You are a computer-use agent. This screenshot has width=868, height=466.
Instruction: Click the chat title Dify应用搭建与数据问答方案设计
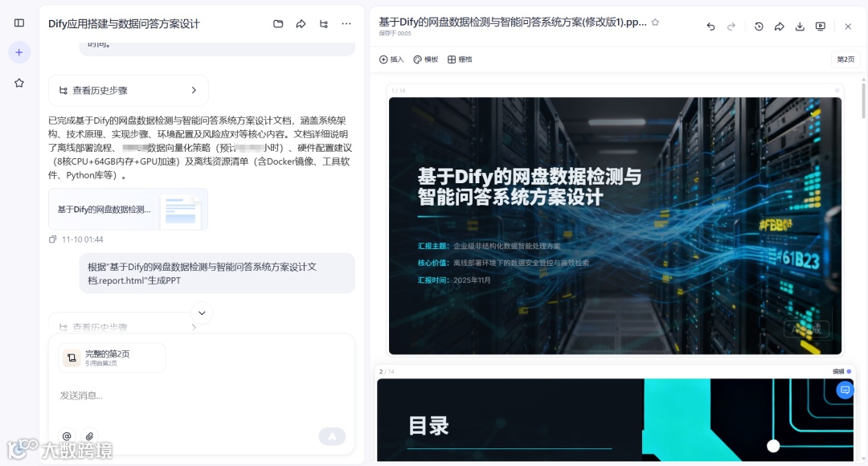[x=124, y=24]
